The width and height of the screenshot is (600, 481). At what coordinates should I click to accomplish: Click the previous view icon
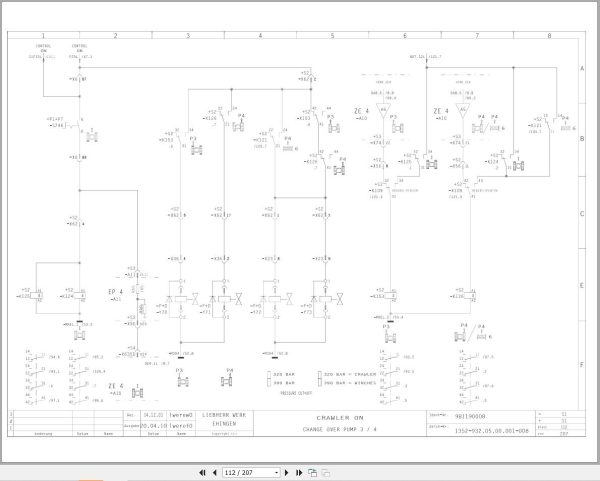[312, 473]
